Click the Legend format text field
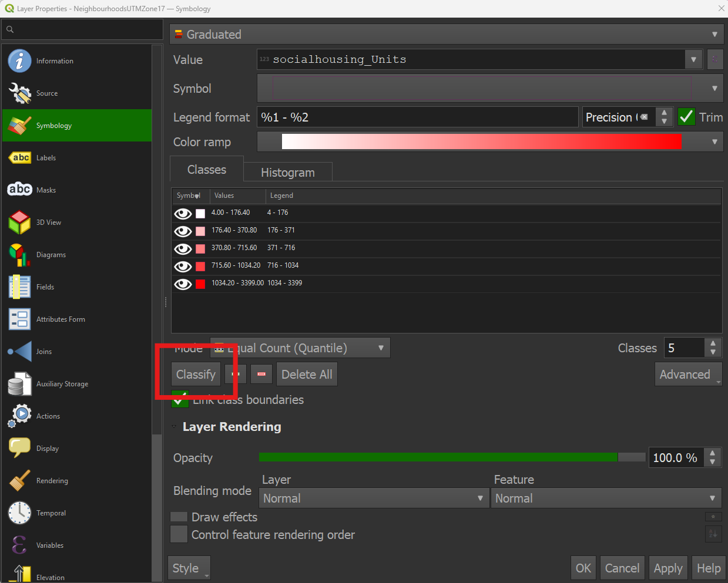The width and height of the screenshot is (728, 583). click(x=418, y=117)
